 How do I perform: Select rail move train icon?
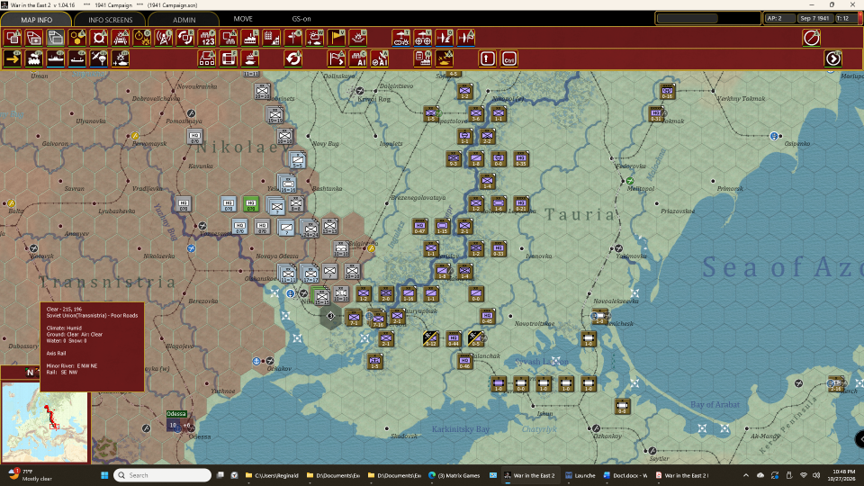tap(34, 58)
